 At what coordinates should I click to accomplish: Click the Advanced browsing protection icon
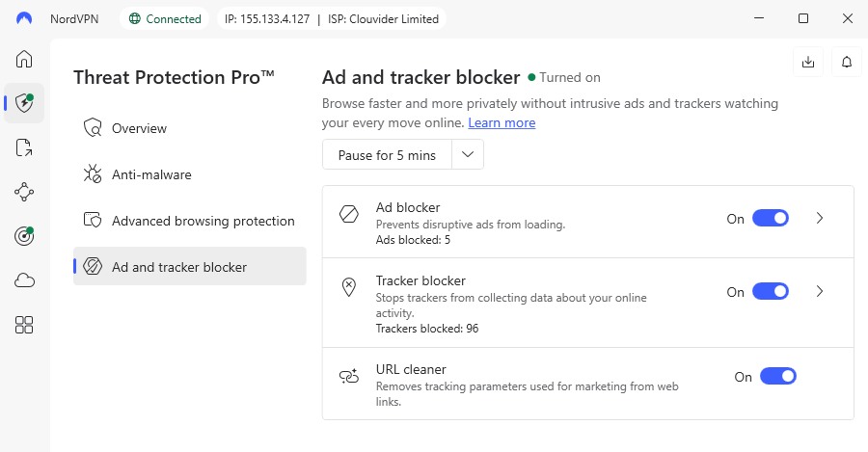pos(93,220)
